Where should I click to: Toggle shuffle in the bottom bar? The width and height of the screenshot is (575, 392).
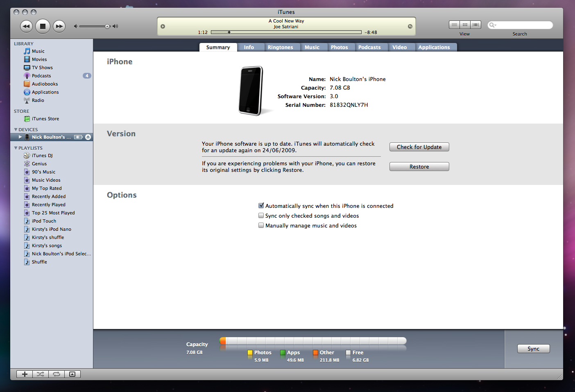tap(41, 374)
